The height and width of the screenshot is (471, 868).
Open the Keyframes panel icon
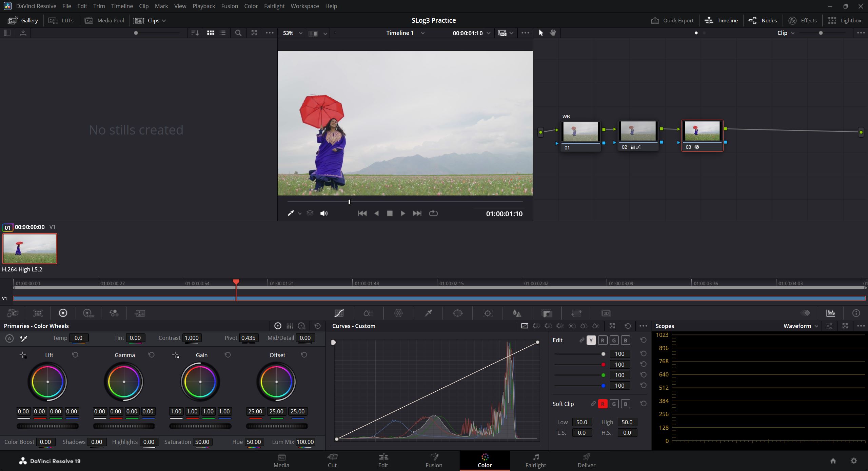click(x=806, y=313)
